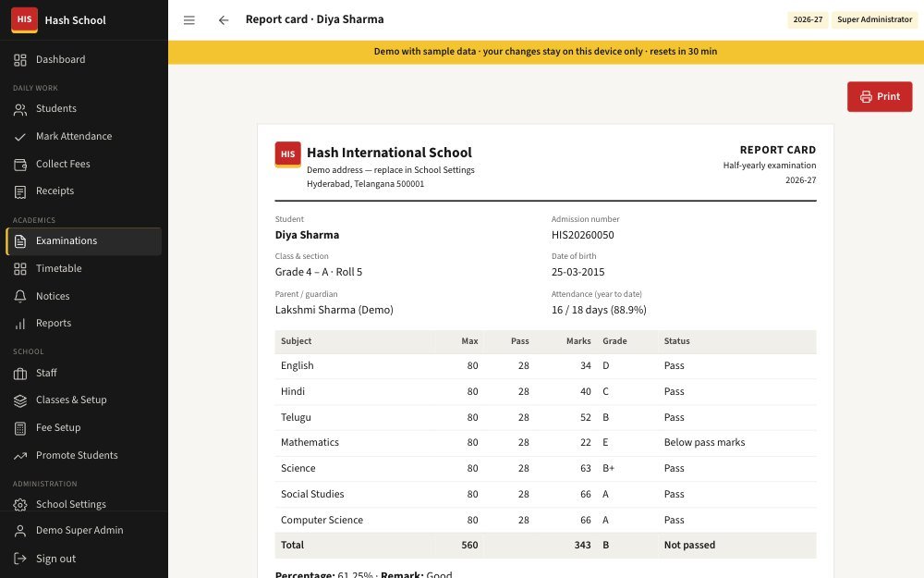Click Below pass marks status in Mathematics row

[704, 442]
